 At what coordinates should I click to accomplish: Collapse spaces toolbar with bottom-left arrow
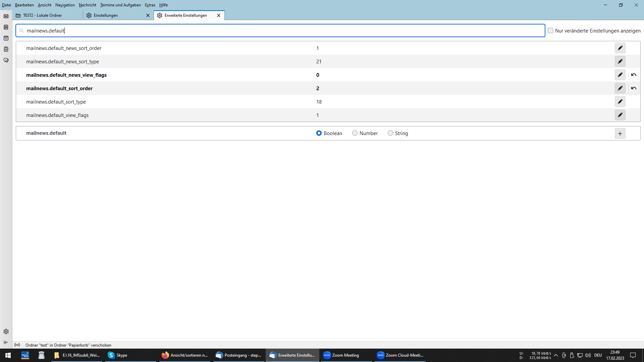(6, 342)
